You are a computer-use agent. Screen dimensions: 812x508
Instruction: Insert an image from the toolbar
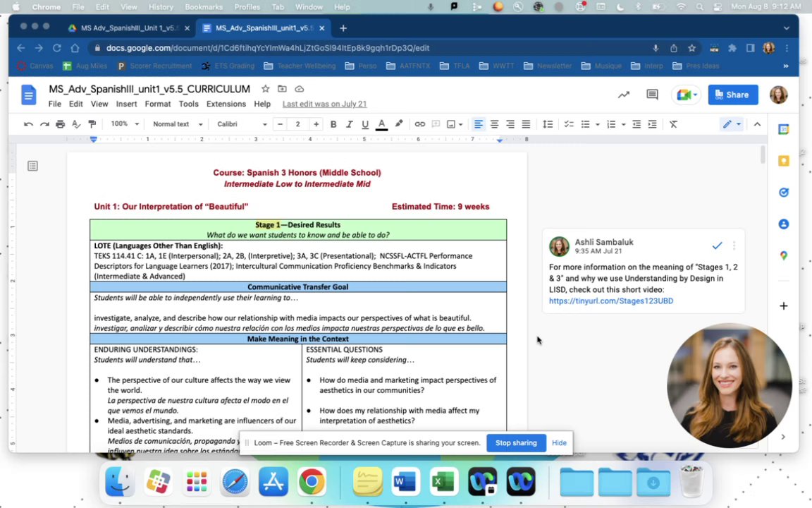tap(451, 124)
